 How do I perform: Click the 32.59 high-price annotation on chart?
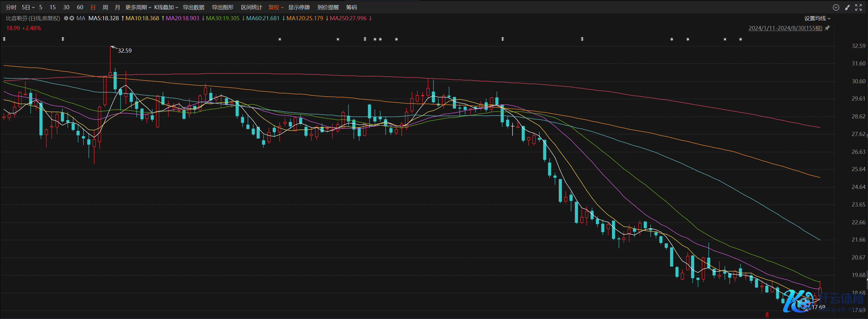point(125,51)
